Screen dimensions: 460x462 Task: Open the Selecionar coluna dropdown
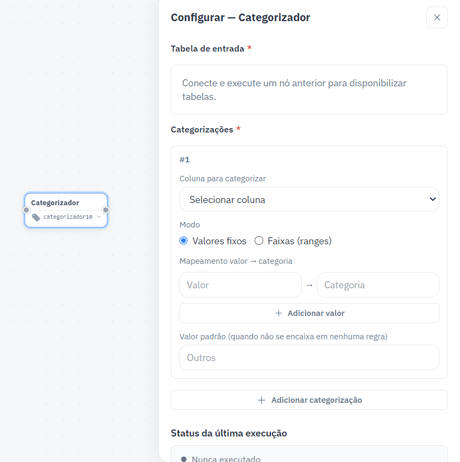point(309,199)
